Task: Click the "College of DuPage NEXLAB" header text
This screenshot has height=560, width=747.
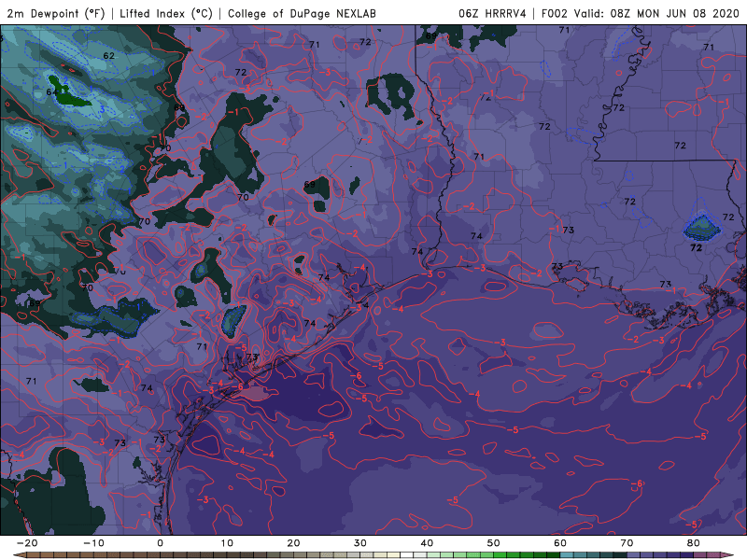Action: tap(302, 14)
